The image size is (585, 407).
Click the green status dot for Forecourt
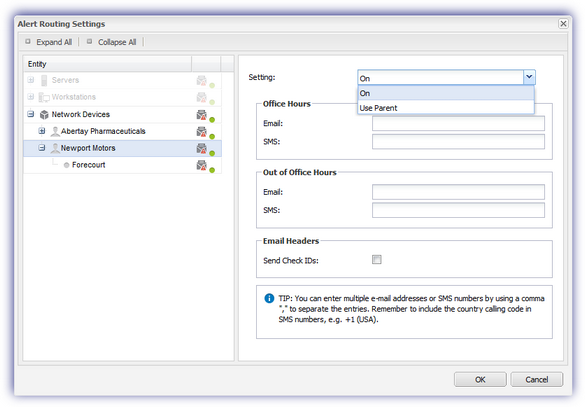click(212, 170)
